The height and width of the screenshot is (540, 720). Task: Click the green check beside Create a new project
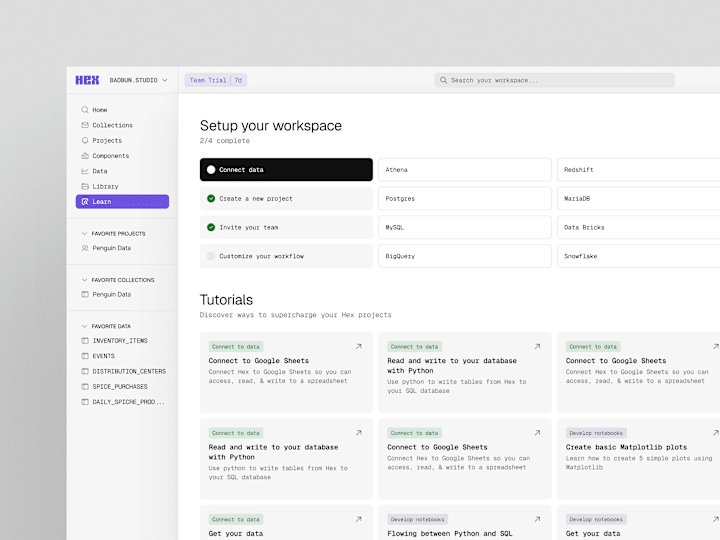[211, 198]
